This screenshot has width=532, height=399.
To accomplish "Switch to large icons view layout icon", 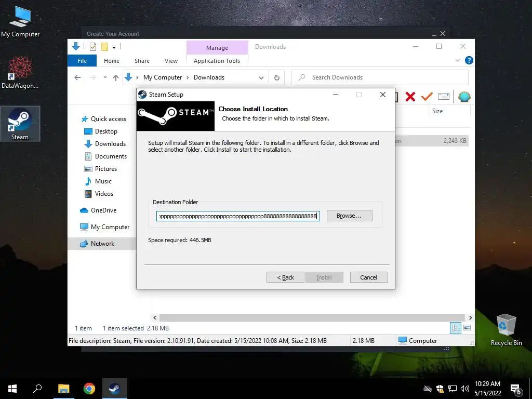I will 467,328.
